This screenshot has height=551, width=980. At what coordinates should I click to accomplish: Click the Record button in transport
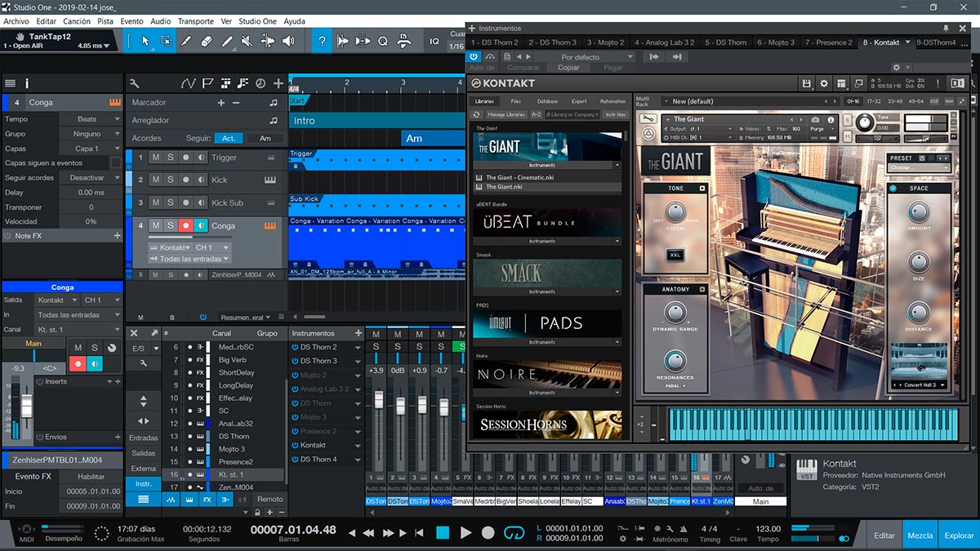[x=488, y=532]
